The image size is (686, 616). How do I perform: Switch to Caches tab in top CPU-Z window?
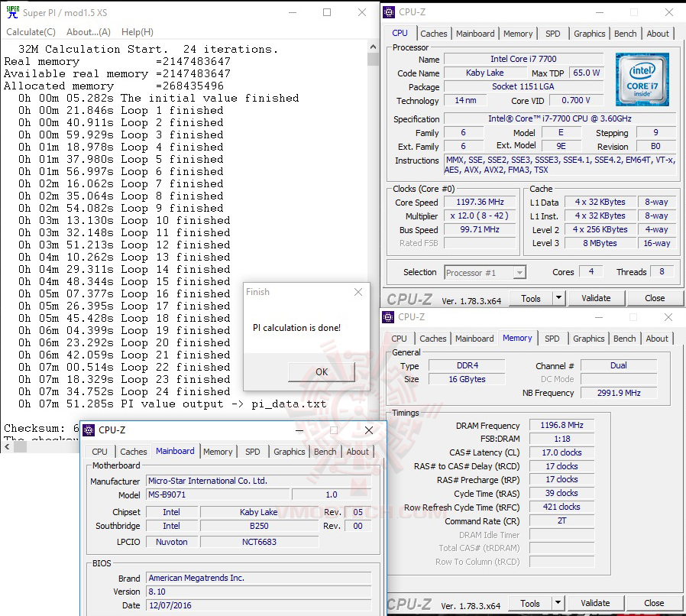[x=434, y=34]
